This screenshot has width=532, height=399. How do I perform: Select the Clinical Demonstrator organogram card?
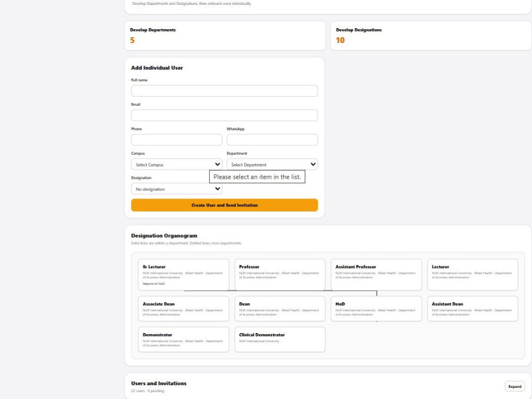click(x=280, y=339)
